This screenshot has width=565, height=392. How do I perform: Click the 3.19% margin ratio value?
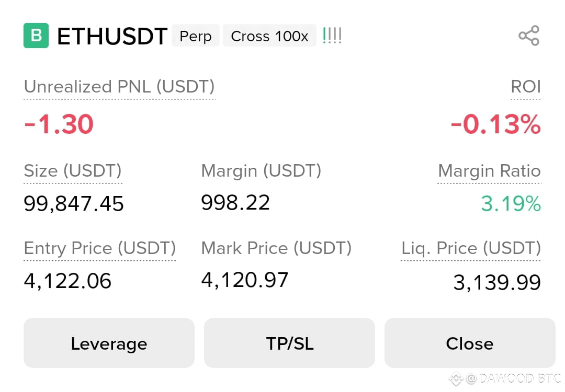(x=511, y=203)
